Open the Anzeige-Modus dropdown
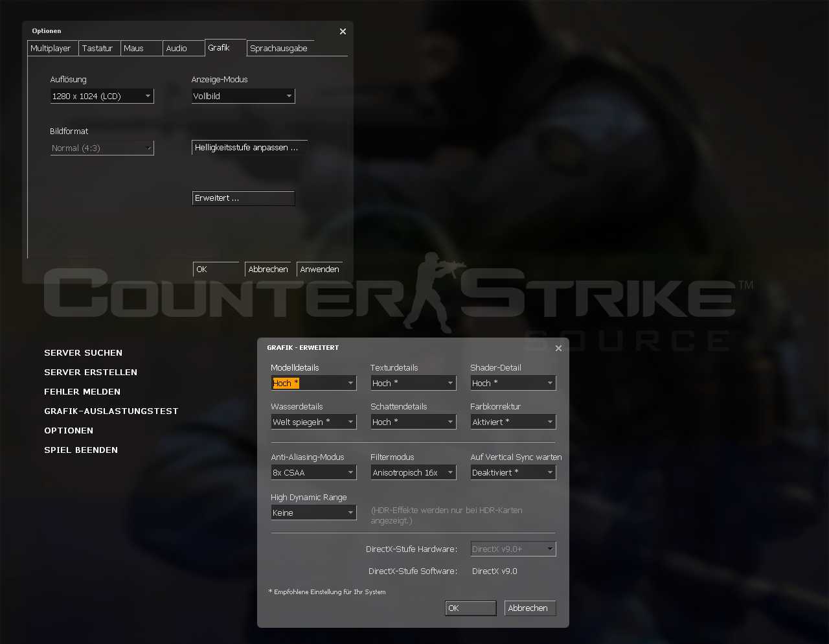 [x=243, y=96]
